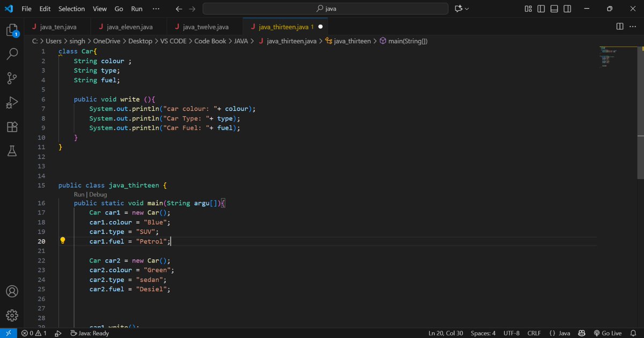Open the Selection menu

pos(71,9)
